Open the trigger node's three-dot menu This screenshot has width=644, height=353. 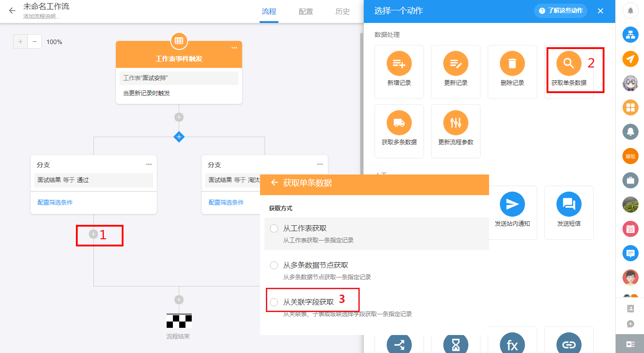click(x=234, y=48)
